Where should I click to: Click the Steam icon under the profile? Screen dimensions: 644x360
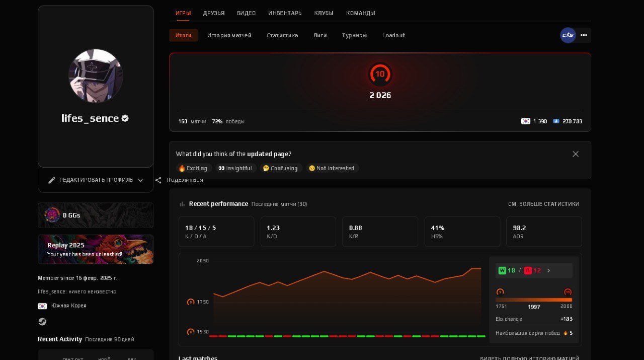(x=42, y=321)
